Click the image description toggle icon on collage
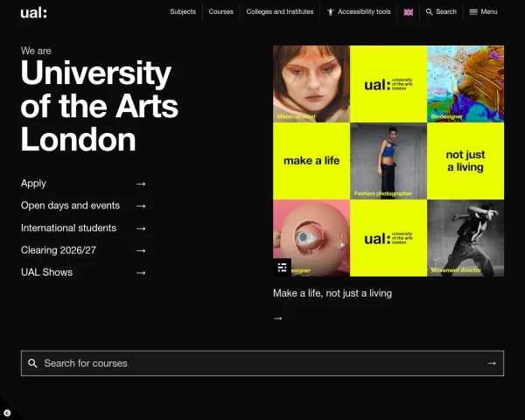The height and width of the screenshot is (420, 525). [x=282, y=267]
